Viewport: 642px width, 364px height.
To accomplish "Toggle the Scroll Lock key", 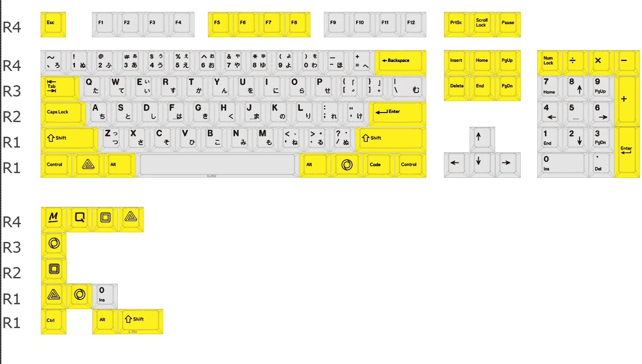I will pos(482,24).
